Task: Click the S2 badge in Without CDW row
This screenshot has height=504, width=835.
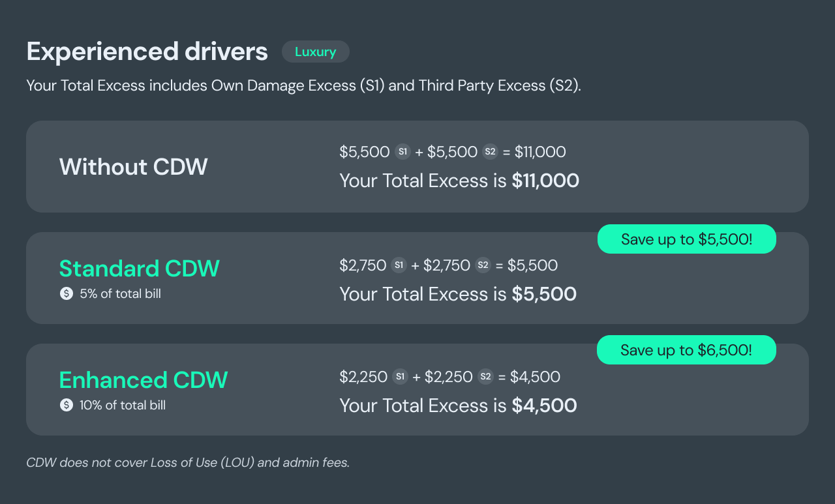Action: point(489,152)
